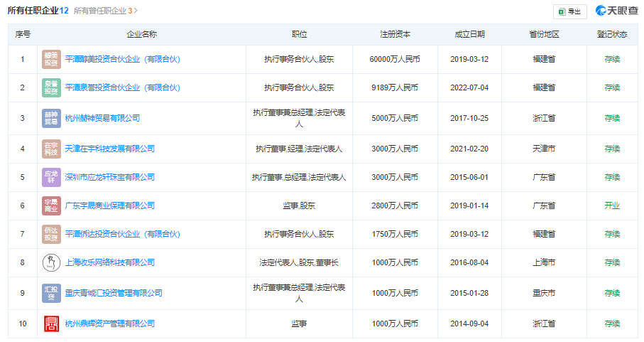
Task: Click the 登记状态 column header
Action: pyautogui.click(x=612, y=34)
